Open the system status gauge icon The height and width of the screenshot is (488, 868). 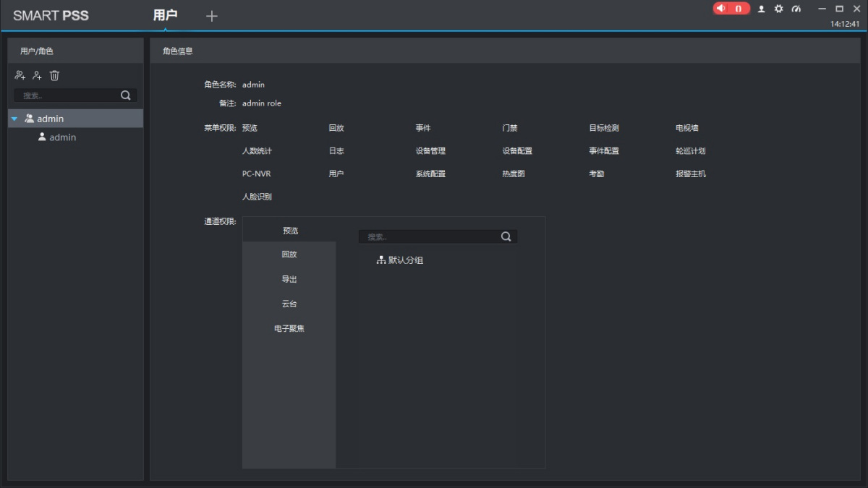pyautogui.click(x=796, y=9)
